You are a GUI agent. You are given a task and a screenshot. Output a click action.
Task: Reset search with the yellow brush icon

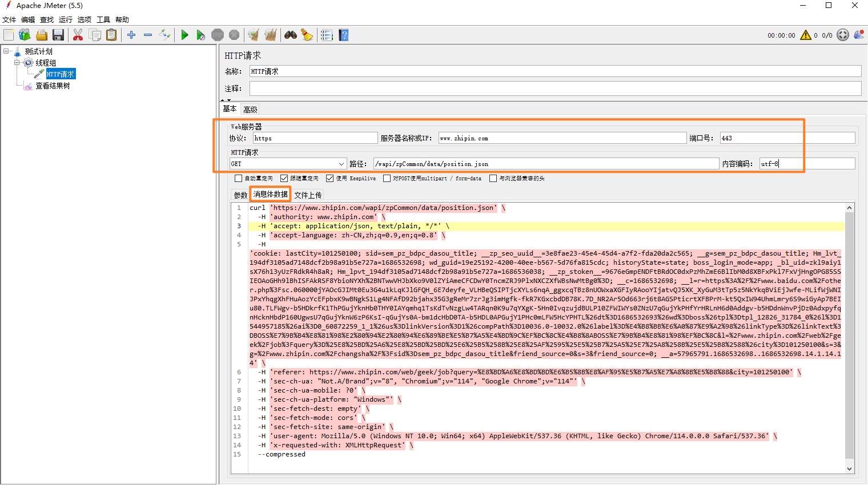pos(307,35)
